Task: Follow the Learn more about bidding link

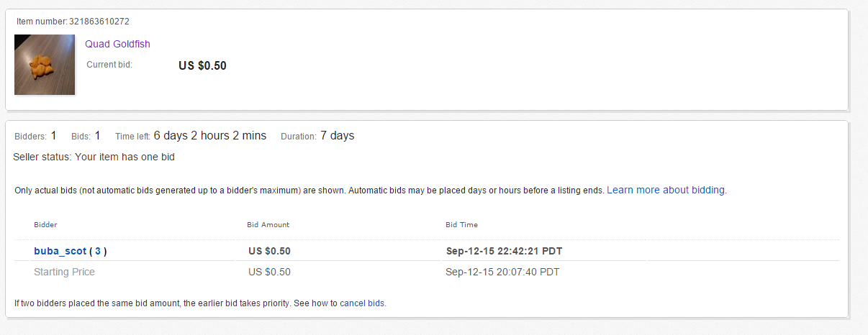Action: 666,190
